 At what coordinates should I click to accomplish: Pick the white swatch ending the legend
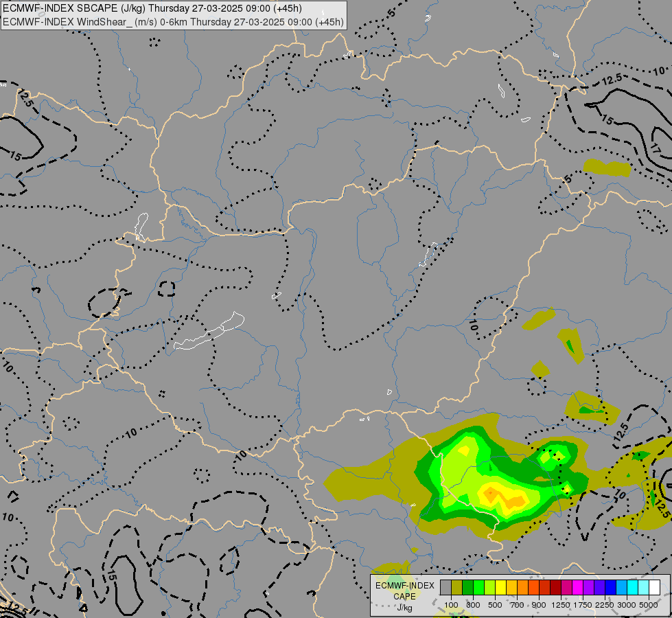[654, 588]
